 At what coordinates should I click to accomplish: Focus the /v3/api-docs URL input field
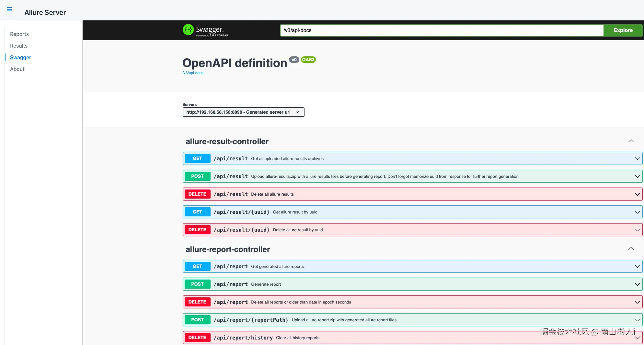442,30
